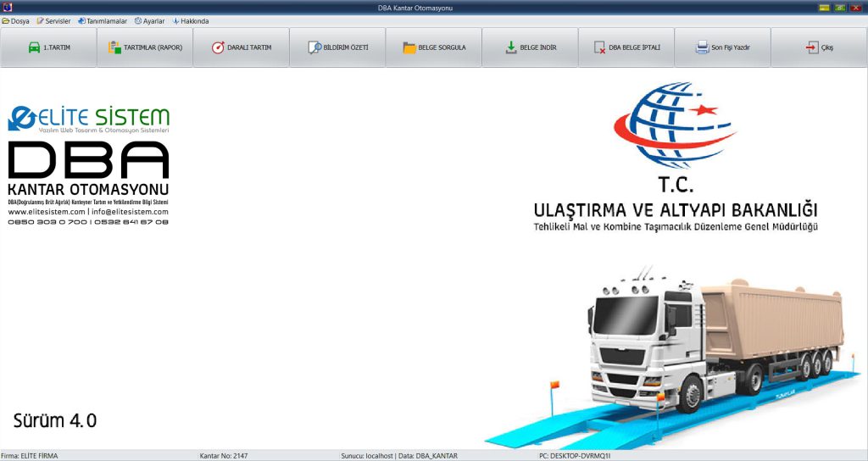Click the Kantar No status bar field
The height and width of the screenshot is (461, 868).
[224, 456]
